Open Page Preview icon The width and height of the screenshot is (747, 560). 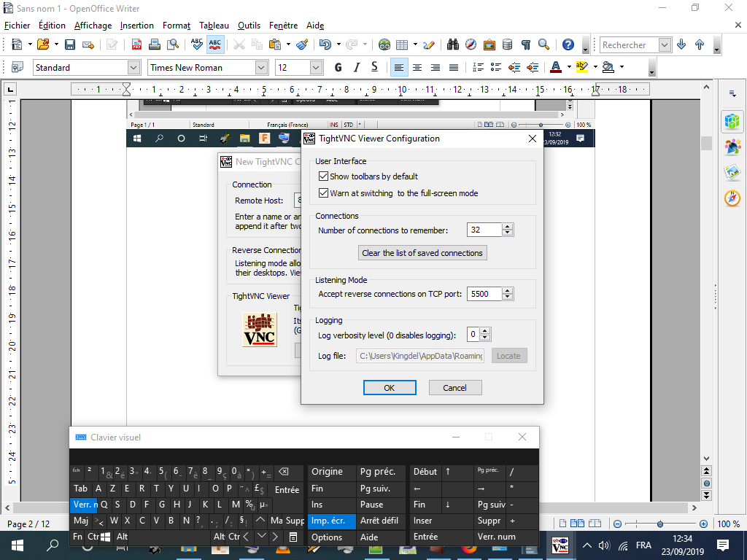173,44
